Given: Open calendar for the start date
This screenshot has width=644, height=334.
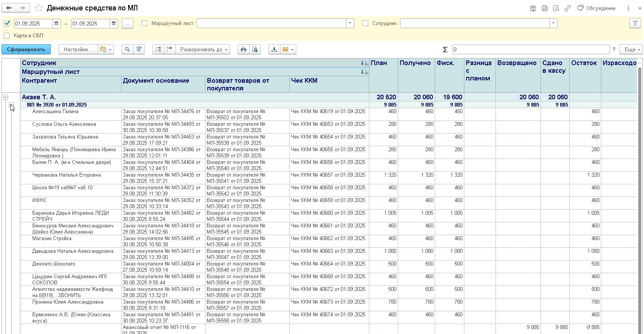Looking at the screenshot, I should click(x=57, y=23).
